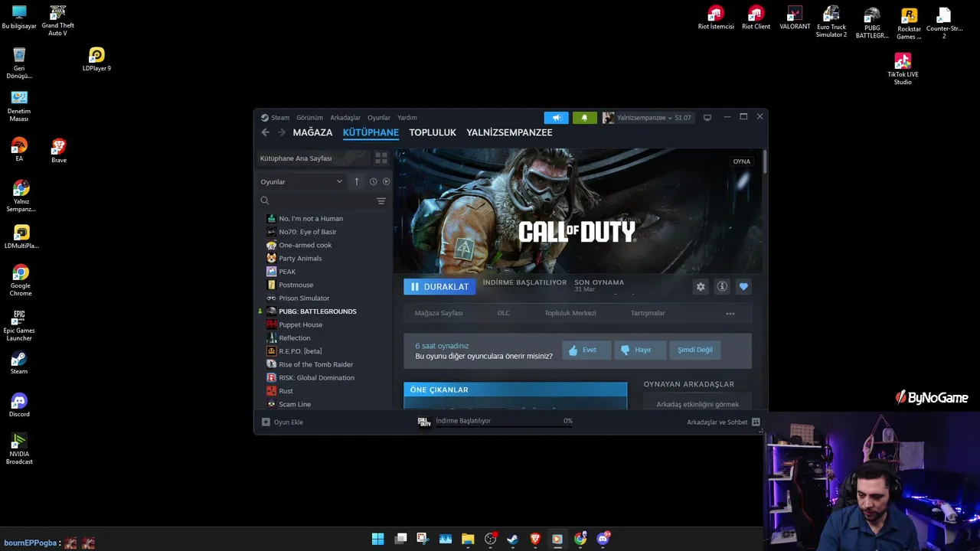Open Arkadaşlar ve Sohbet friends panel

pyautogui.click(x=724, y=422)
